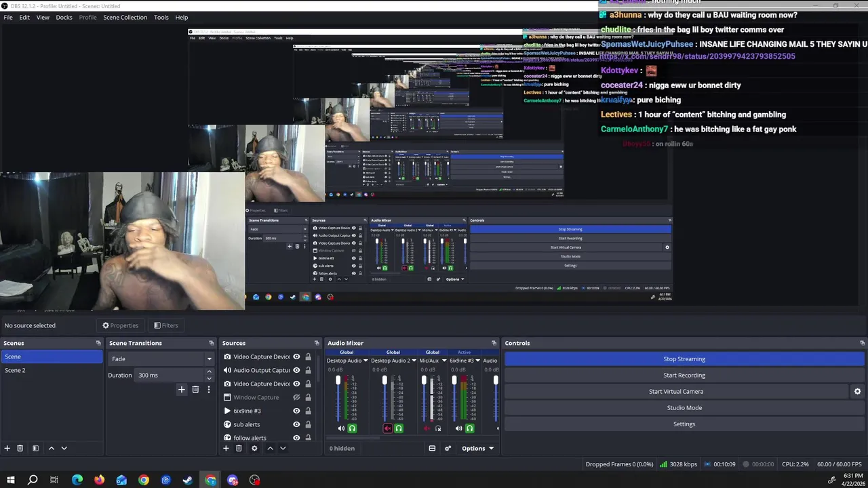Enter Studio Mode
The width and height of the screenshot is (868, 488).
(x=684, y=407)
